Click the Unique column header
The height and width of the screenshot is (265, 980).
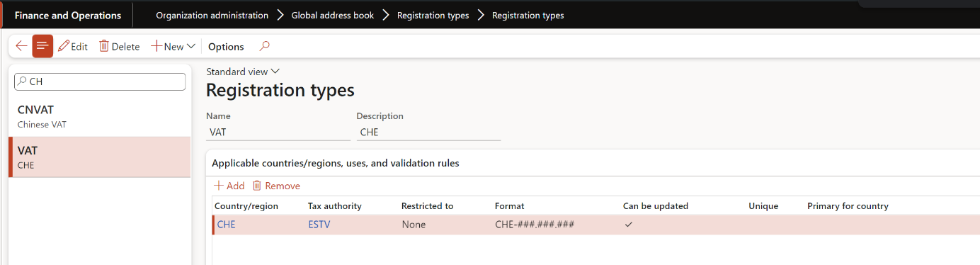pos(763,205)
